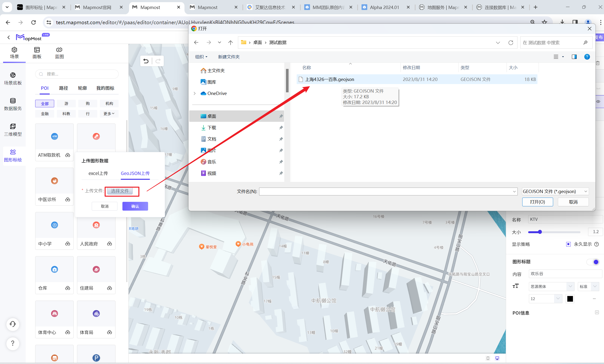Open browser downloads icon
Viewport: 604px width, 364px height.
(562, 22)
